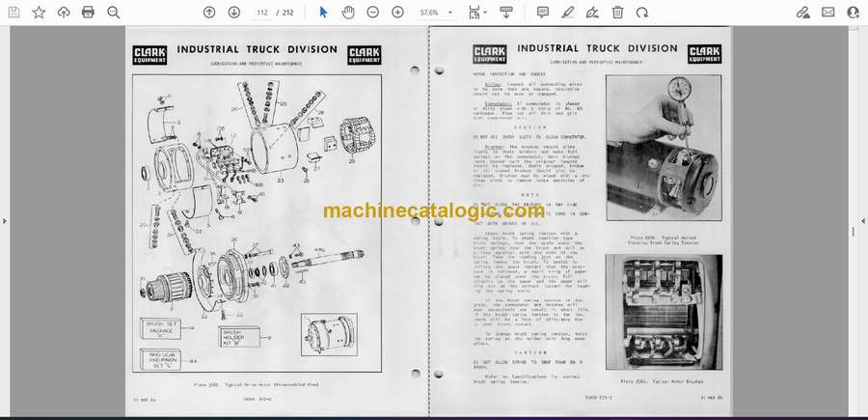Zoom in with the plus button
This screenshot has height=420, width=868.
coord(397,13)
